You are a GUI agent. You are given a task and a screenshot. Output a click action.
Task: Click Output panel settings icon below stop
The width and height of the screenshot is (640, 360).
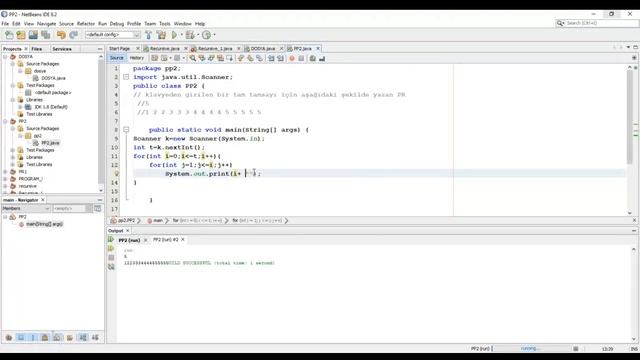(111, 267)
